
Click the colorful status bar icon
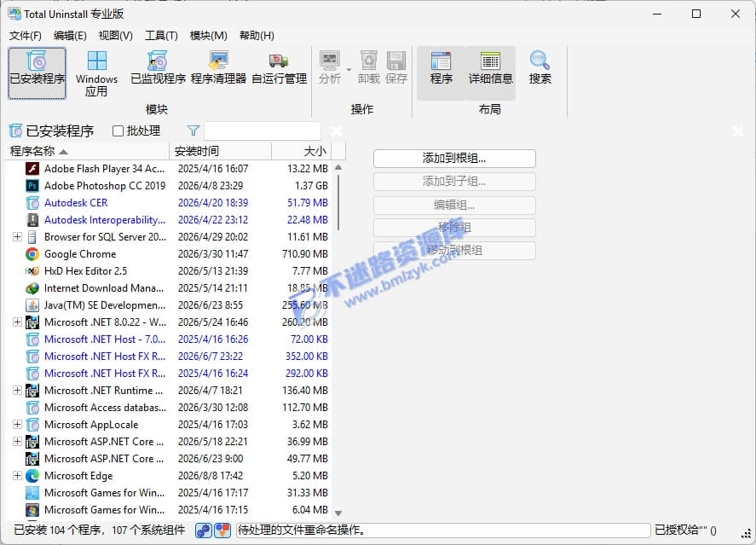pos(222,531)
